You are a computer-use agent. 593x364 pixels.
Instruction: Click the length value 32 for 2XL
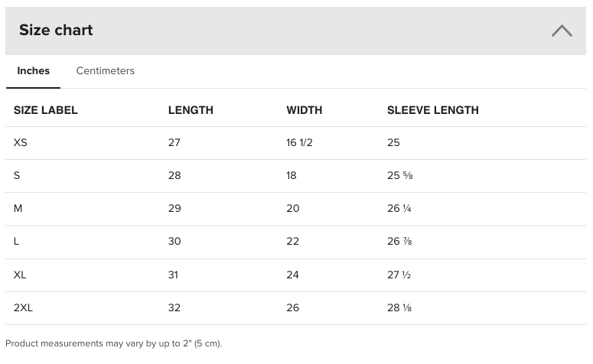click(x=174, y=307)
